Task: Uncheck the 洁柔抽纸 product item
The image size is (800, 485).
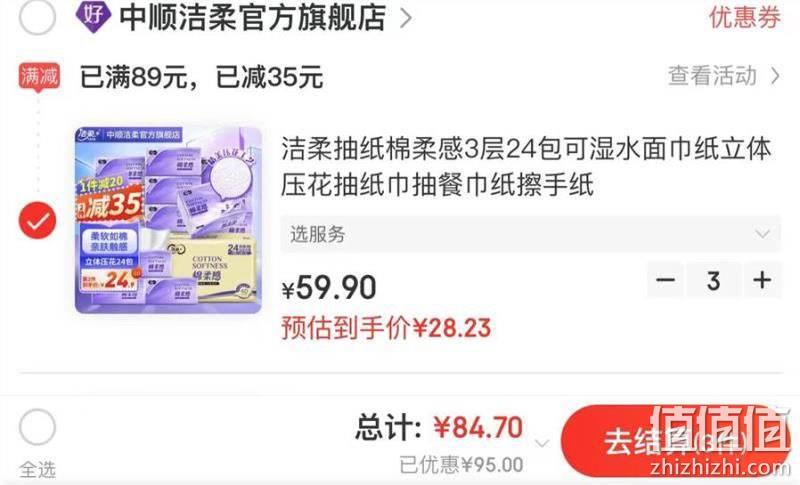Action: coord(37,220)
